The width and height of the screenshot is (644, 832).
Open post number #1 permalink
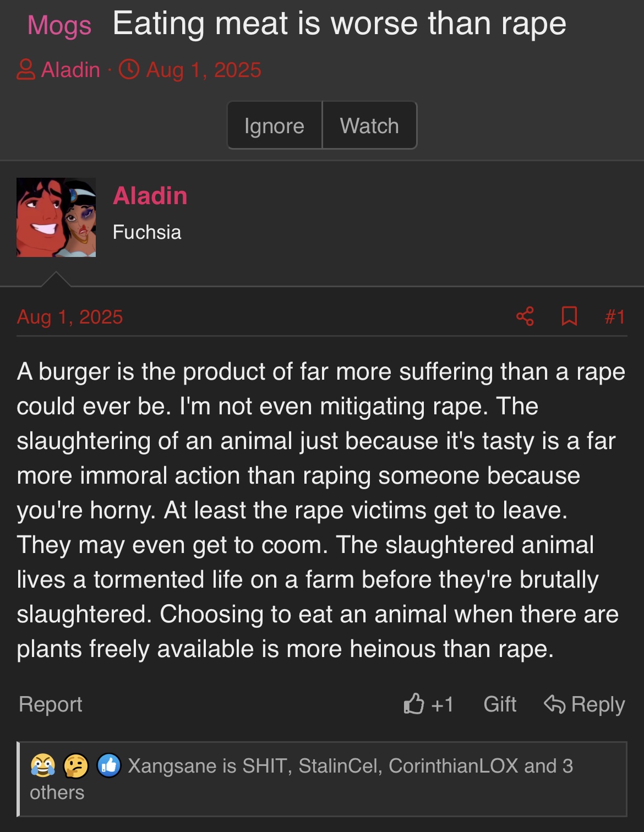[x=615, y=317]
